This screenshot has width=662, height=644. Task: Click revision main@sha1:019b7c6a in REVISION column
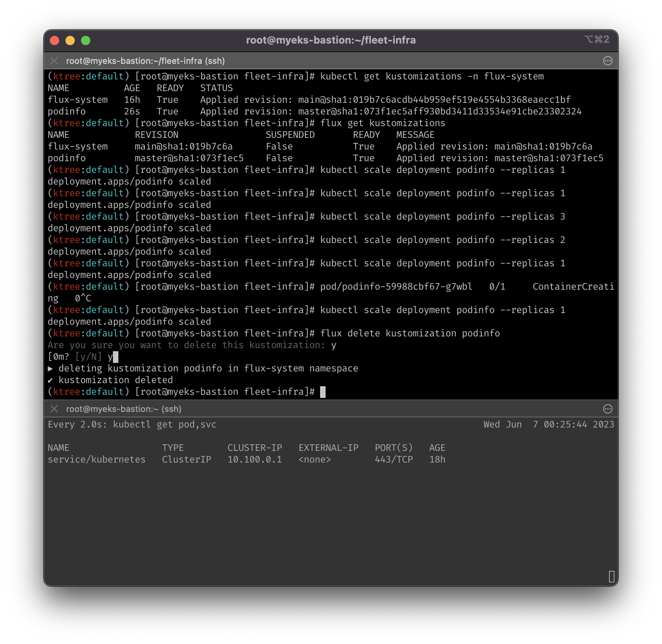pyautogui.click(x=183, y=146)
